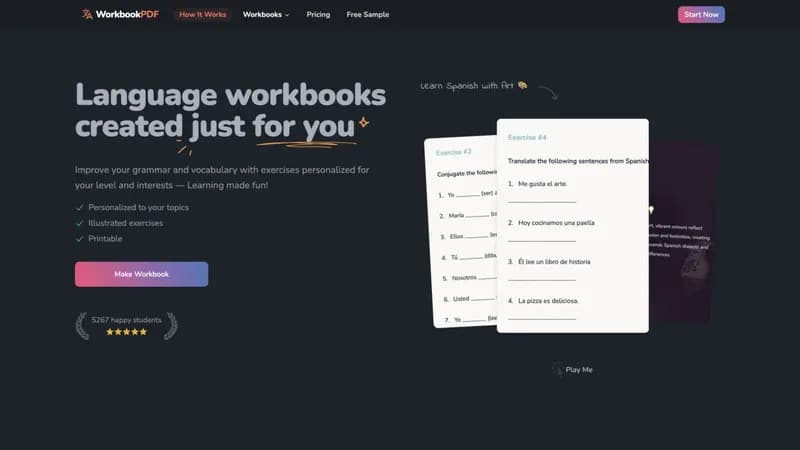
Task: Click the Start Now button
Action: tap(701, 14)
